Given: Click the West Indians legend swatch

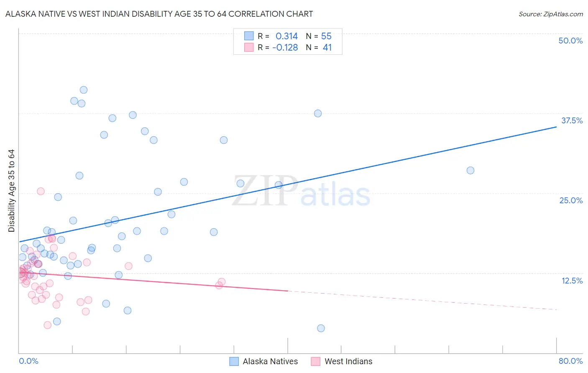Looking at the screenshot, I should 316,361.
